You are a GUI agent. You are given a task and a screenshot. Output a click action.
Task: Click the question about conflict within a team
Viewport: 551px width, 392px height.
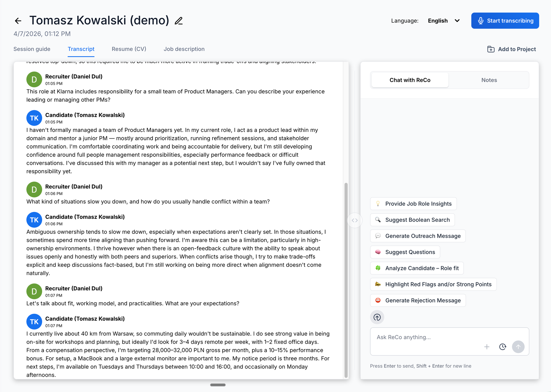point(148,202)
